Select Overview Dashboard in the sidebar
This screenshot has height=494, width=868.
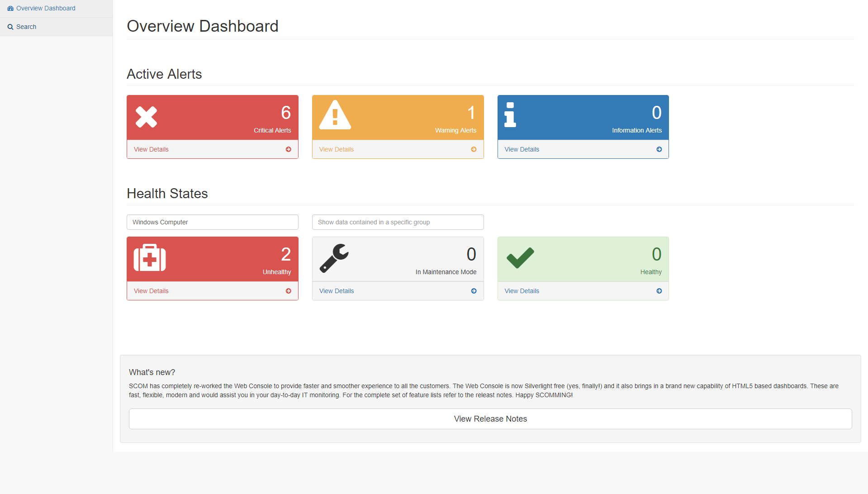click(45, 8)
